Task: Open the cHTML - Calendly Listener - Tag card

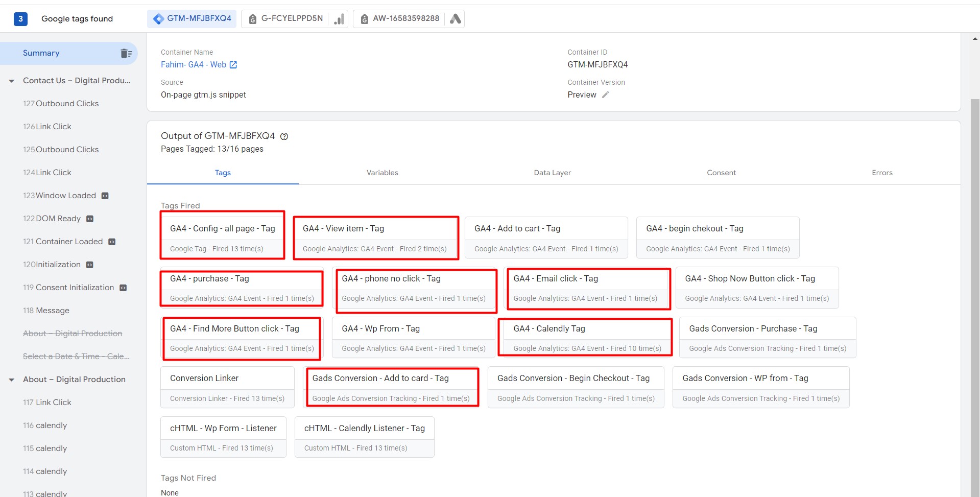Action: click(x=365, y=437)
